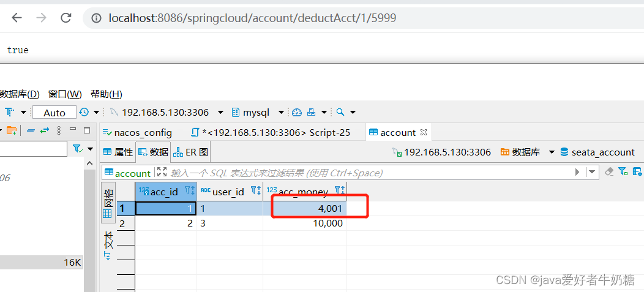This screenshot has width=644, height=292.
Task: Expand the search dropdown arrow
Action: 353,112
